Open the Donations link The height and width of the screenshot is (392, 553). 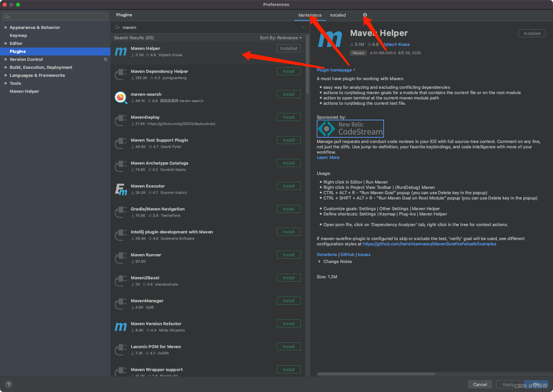pyautogui.click(x=327, y=254)
